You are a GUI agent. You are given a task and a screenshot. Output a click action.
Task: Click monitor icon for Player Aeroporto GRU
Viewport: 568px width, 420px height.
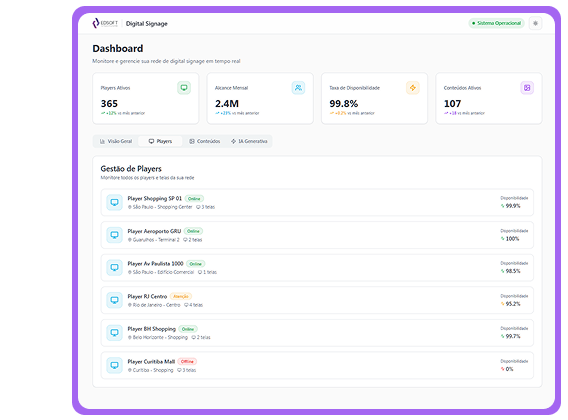(114, 235)
